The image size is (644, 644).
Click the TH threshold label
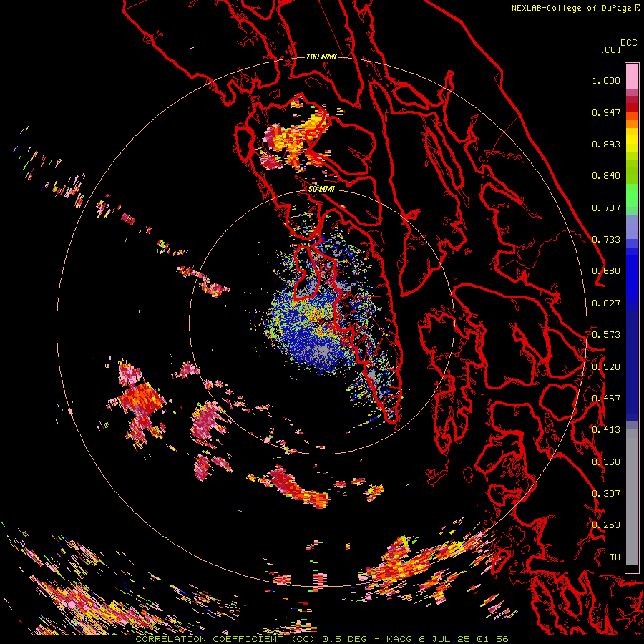(615, 557)
